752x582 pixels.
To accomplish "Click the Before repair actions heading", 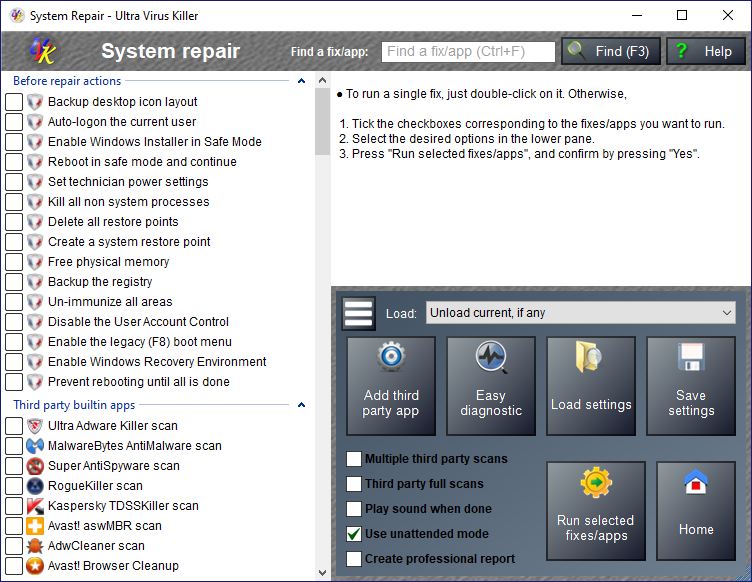I will [x=67, y=81].
